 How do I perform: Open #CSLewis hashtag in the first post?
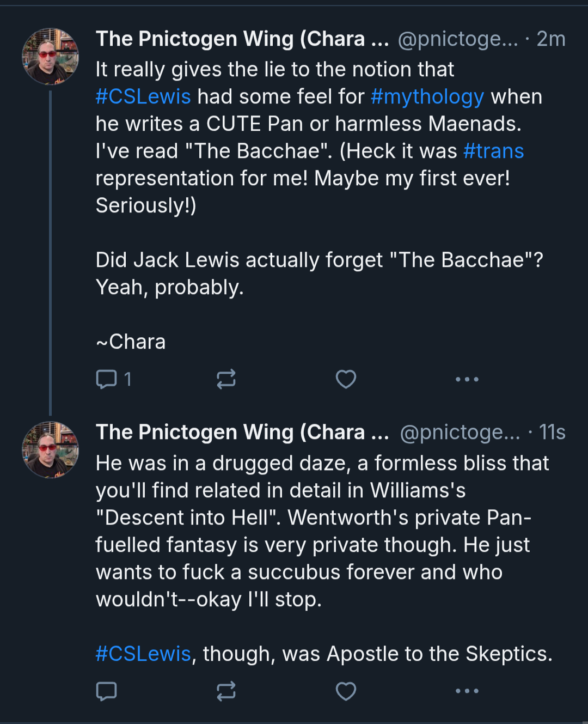click(143, 97)
